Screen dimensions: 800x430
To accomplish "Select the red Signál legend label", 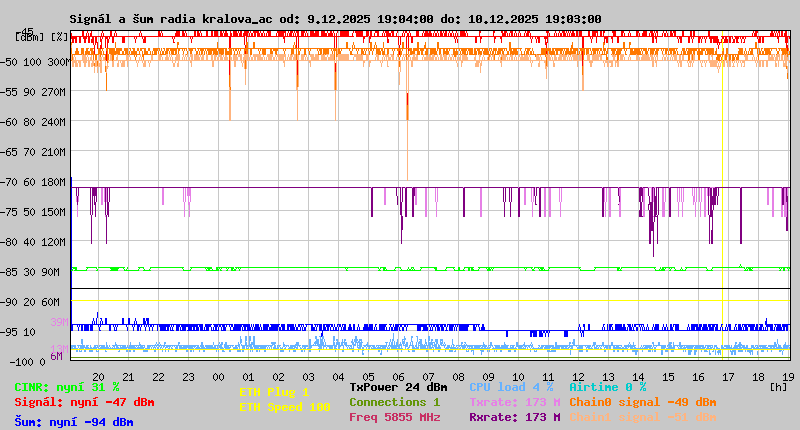I will click(x=84, y=402).
